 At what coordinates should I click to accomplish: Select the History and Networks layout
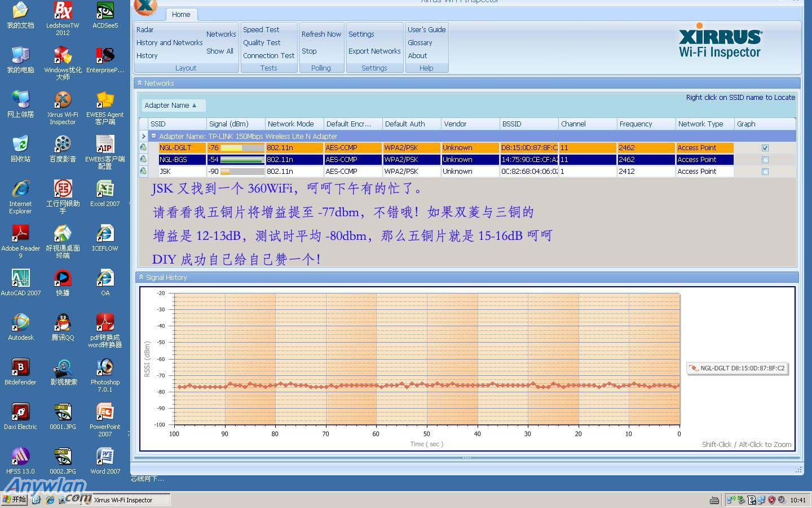tap(169, 42)
